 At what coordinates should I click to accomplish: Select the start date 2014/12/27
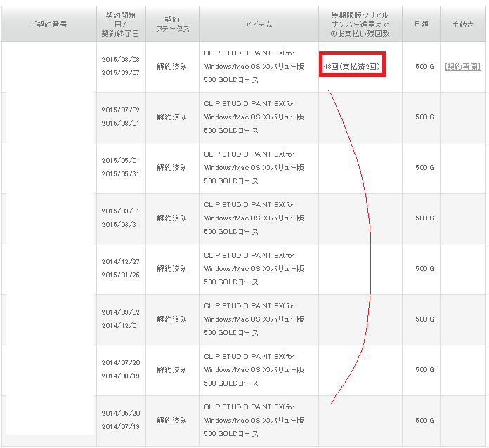tap(121, 261)
